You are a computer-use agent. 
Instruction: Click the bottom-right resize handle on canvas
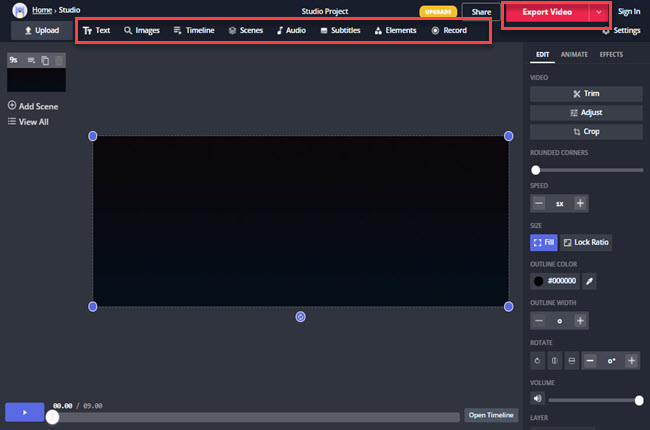coord(508,306)
